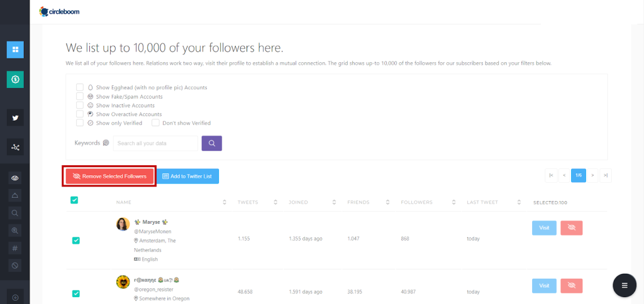Jump to the last followers page
The width and height of the screenshot is (644, 304).
pos(606,175)
